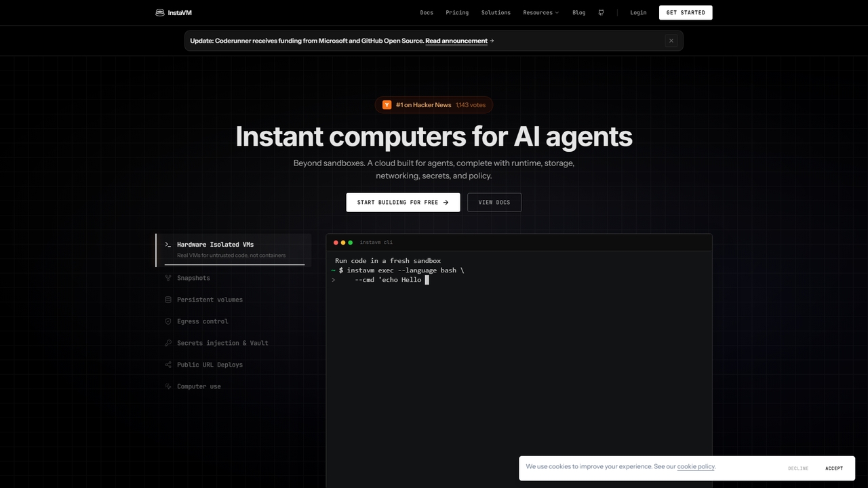
Task: Click the Secrets injection key icon
Action: (168, 343)
